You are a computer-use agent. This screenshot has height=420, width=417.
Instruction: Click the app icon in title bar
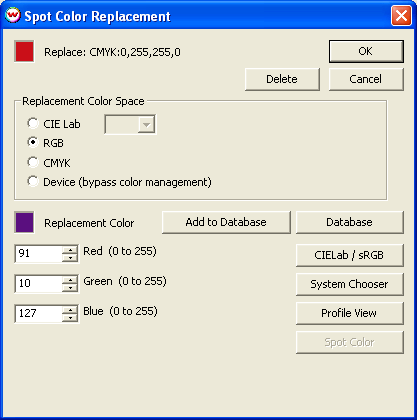(x=13, y=15)
